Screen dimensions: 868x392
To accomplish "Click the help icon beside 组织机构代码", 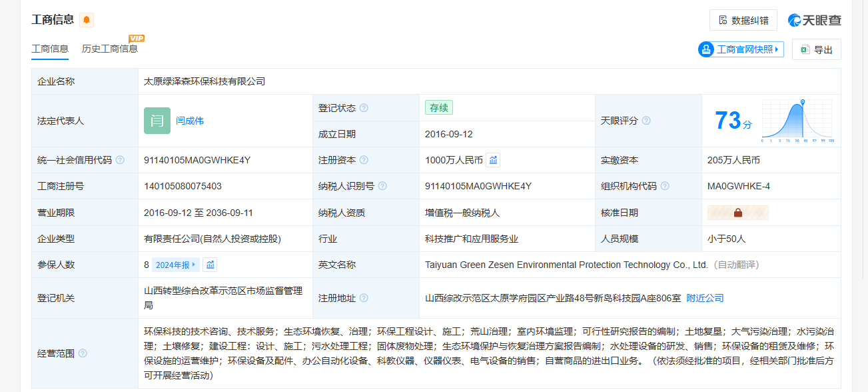I will [x=665, y=186].
